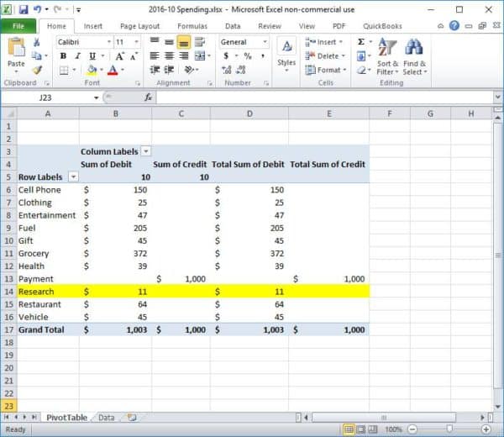Click the Delete cells button
The width and height of the screenshot is (504, 437).
click(x=324, y=56)
